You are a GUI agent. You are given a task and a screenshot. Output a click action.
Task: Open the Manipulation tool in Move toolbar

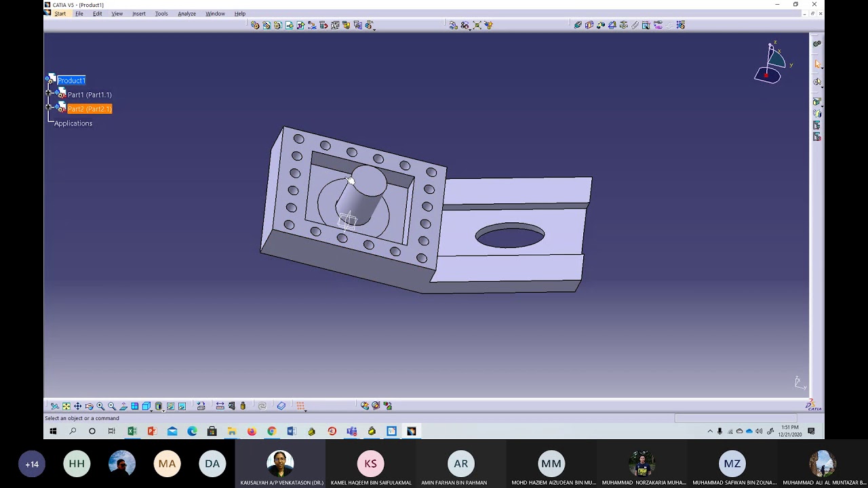coord(453,25)
